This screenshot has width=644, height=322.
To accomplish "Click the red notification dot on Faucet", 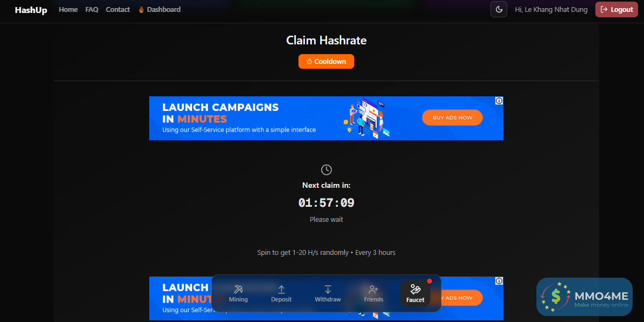I will [x=430, y=281].
